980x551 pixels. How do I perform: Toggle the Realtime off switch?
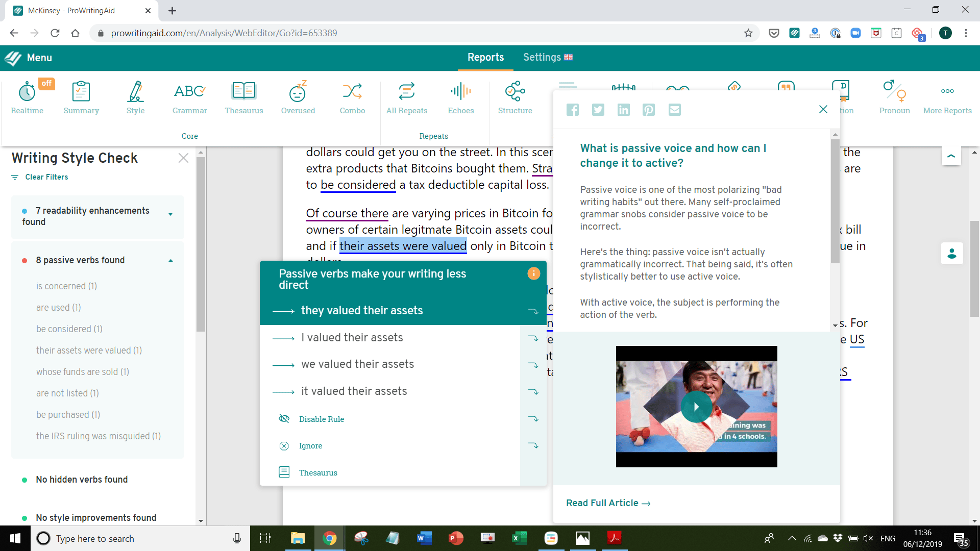tap(46, 83)
